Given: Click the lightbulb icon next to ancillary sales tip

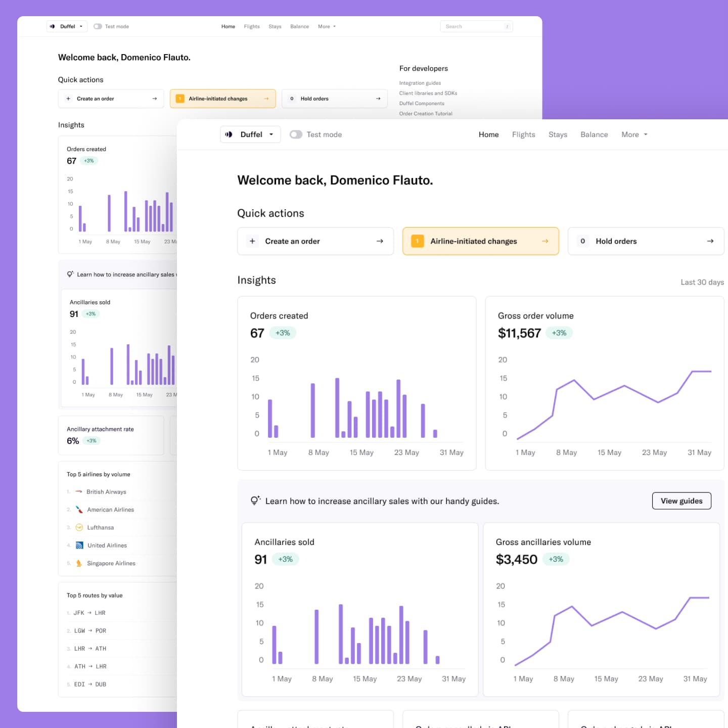Looking at the screenshot, I should click(255, 500).
